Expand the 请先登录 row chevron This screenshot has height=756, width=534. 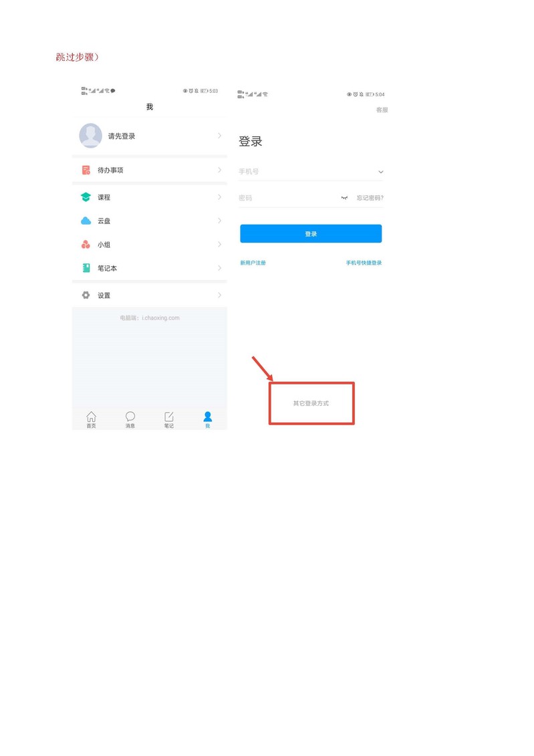[x=219, y=136]
